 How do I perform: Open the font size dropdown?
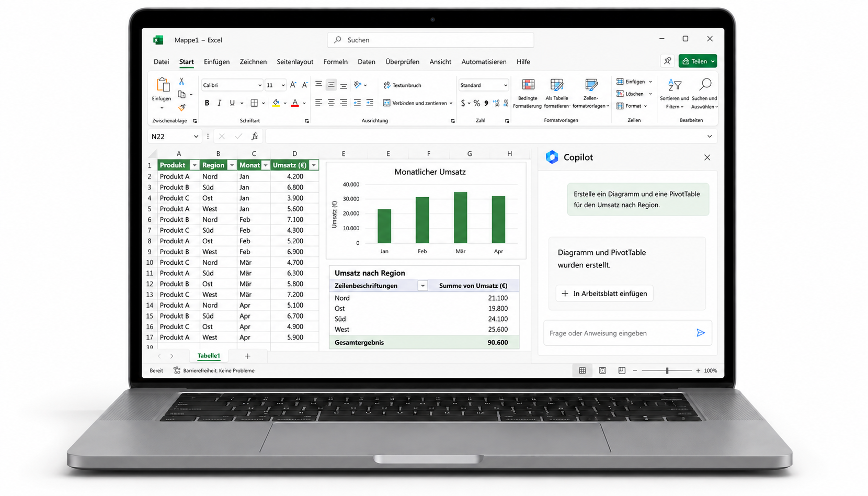(283, 85)
